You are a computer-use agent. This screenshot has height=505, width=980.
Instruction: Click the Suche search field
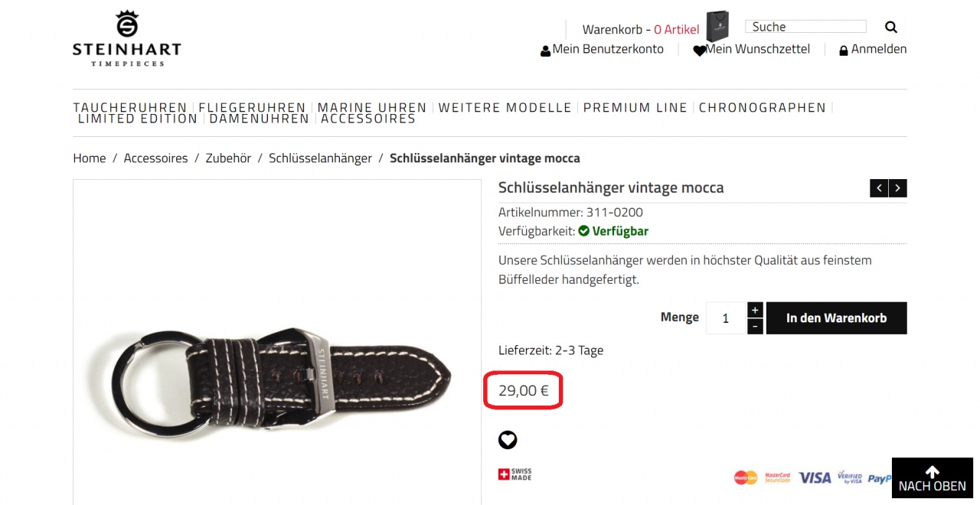click(805, 27)
